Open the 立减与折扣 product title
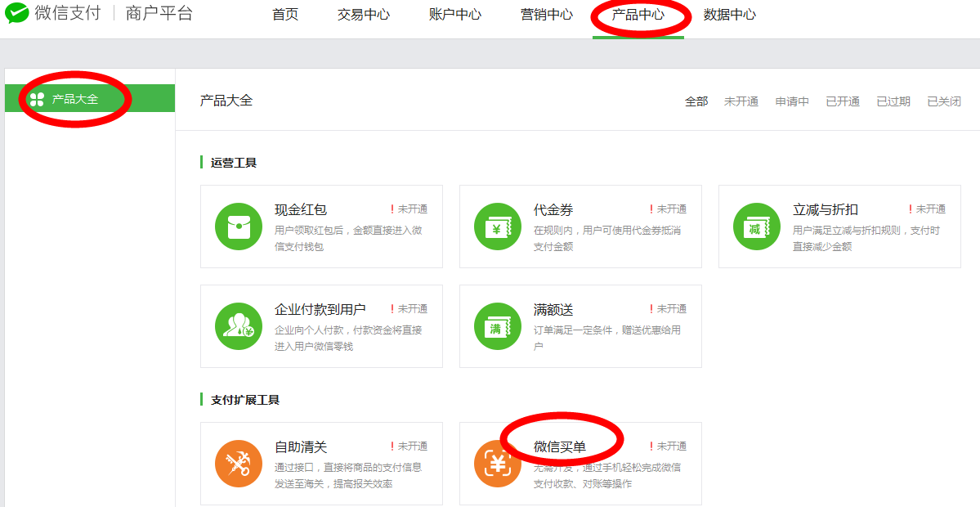This screenshot has width=980, height=507. (825, 209)
